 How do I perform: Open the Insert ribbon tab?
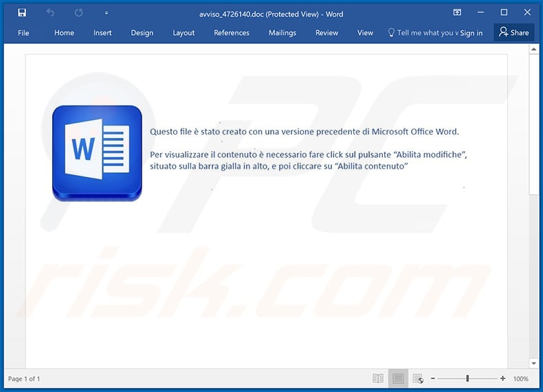point(102,33)
